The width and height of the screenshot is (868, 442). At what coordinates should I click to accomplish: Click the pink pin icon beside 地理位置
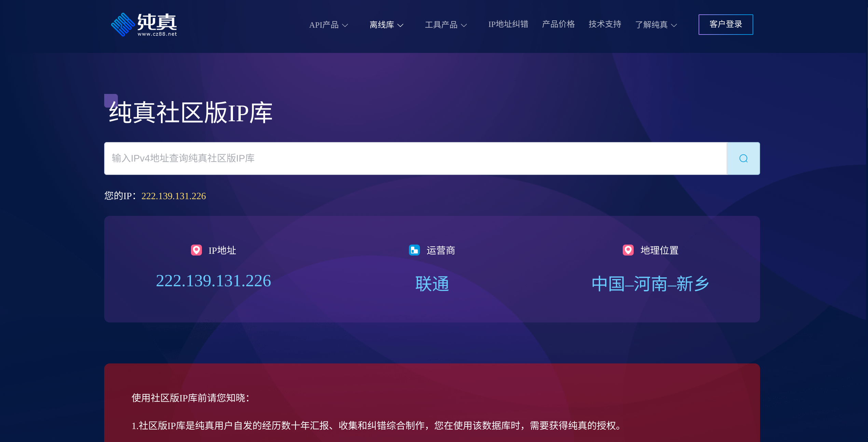628,250
